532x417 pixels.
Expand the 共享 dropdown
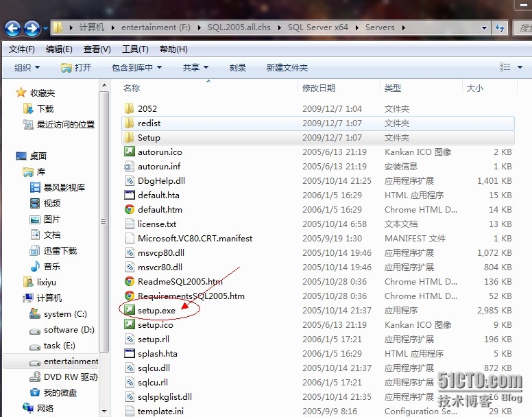(x=195, y=67)
